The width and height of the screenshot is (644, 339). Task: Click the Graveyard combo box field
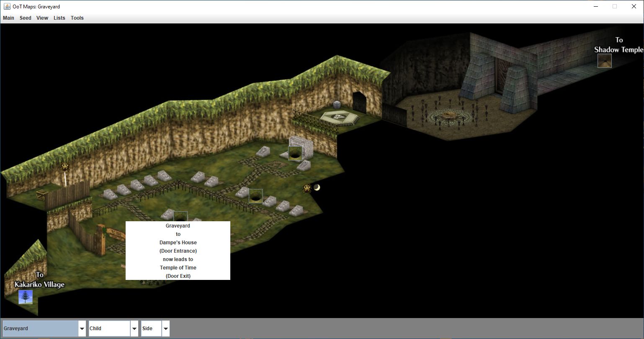40,329
